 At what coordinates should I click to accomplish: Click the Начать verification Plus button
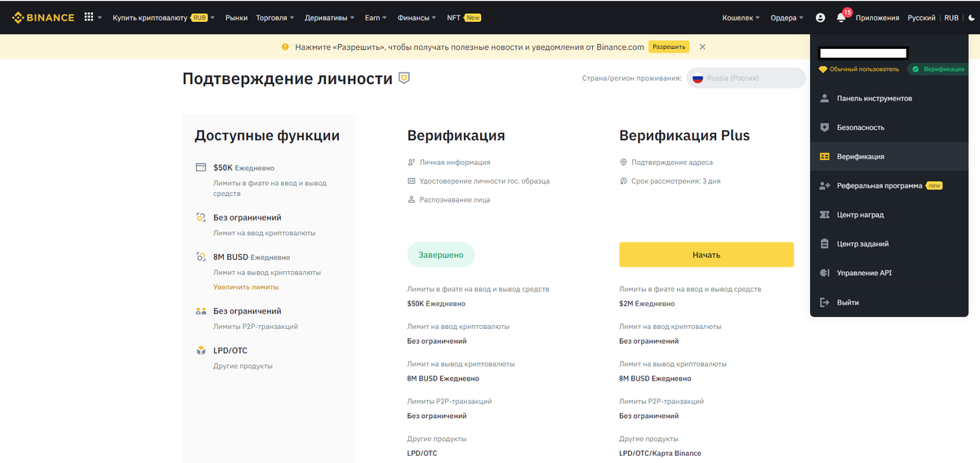706,255
